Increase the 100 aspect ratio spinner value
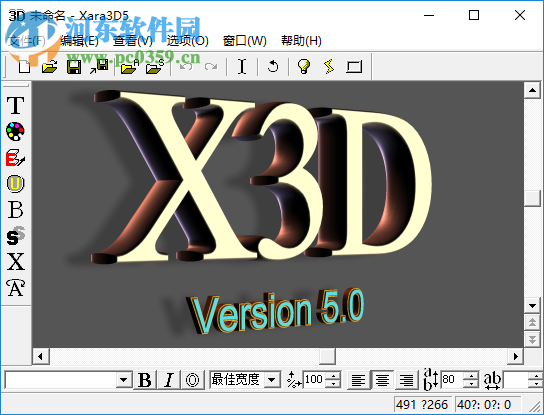544x415 pixels. click(333, 375)
